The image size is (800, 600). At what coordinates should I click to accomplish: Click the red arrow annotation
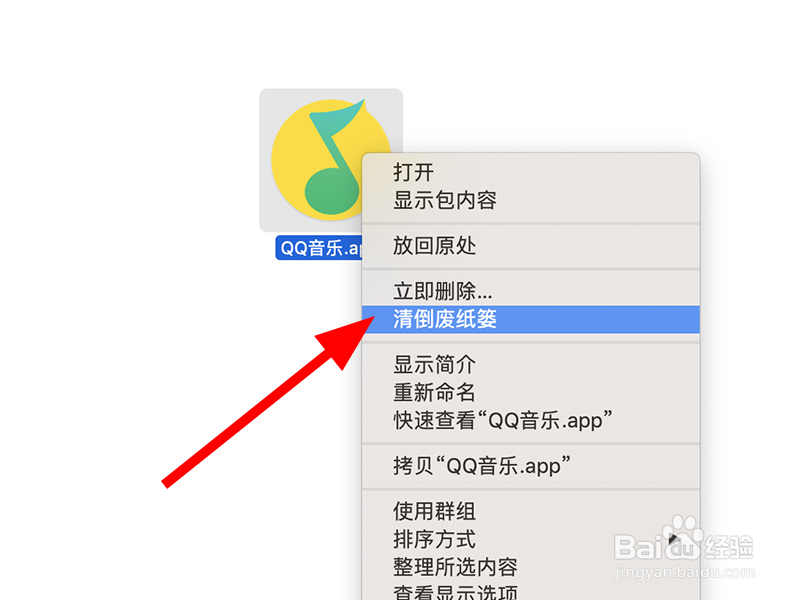[x=268, y=402]
